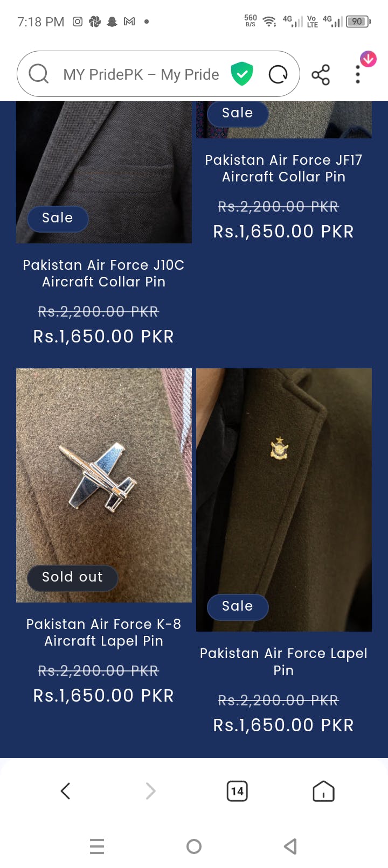Tap the share icon
The height and width of the screenshot is (868, 388).
pyautogui.click(x=321, y=75)
